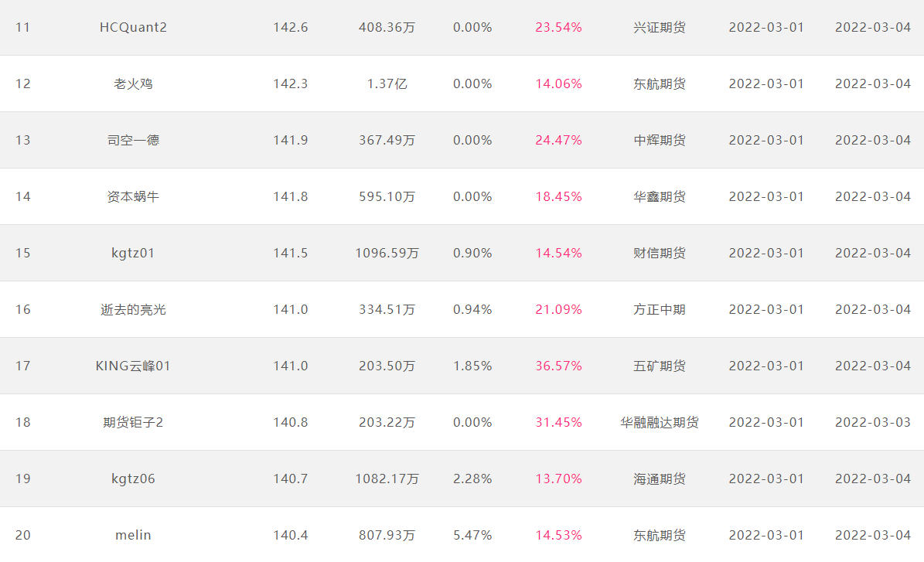Select the 1.37亿 equity value
The height and width of the screenshot is (562, 924).
[387, 83]
